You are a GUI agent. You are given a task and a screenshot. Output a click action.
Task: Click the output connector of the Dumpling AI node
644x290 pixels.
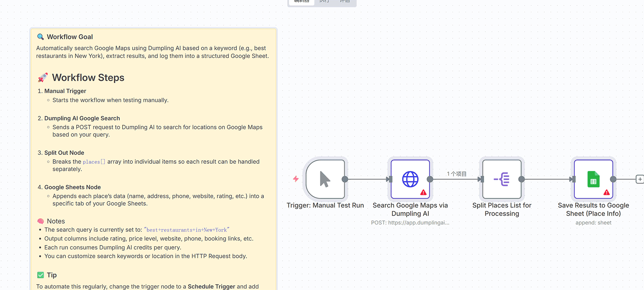(x=430, y=179)
